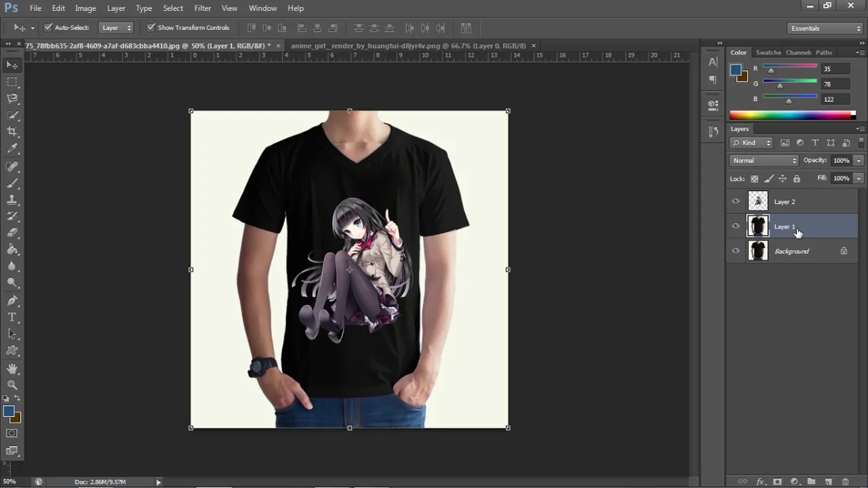The width and height of the screenshot is (868, 488).
Task: Switch to the Paths tab
Action: coord(824,53)
